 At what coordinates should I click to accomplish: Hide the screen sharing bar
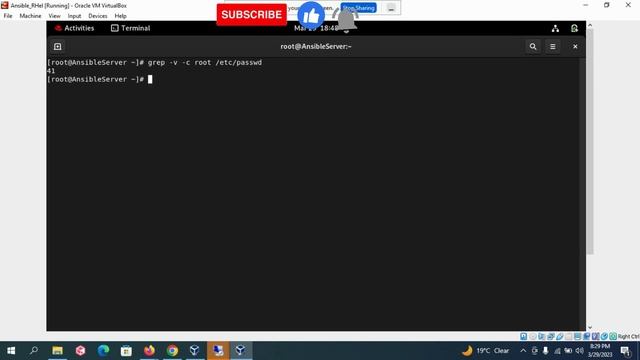tap(391, 8)
